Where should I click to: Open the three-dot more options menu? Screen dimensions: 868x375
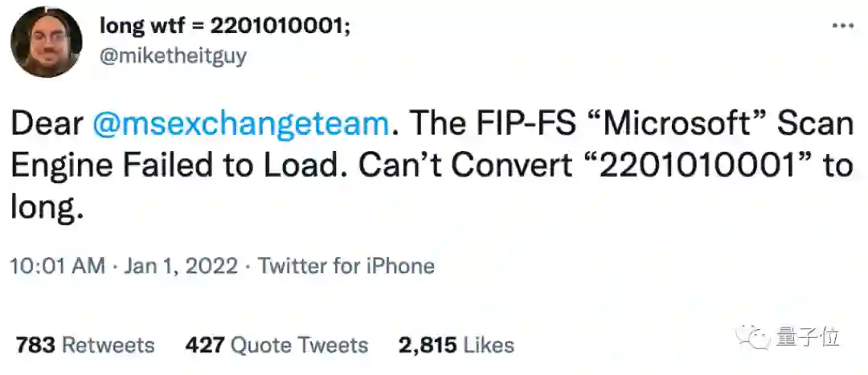click(x=843, y=26)
